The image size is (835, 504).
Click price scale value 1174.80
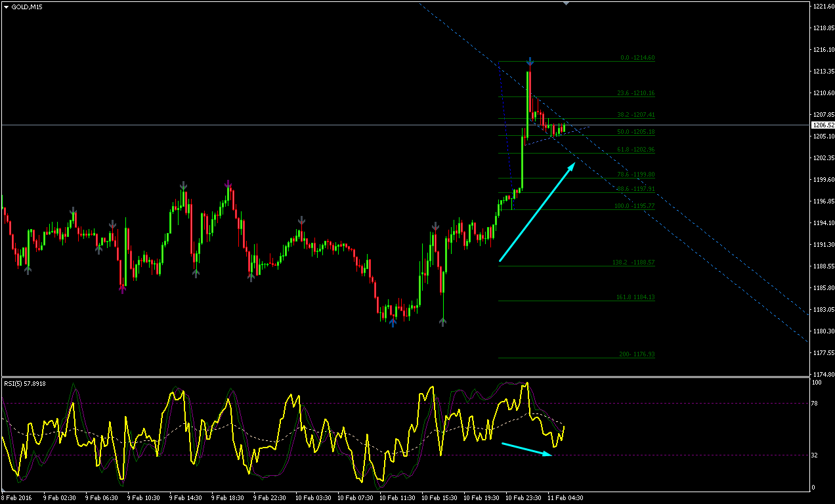tap(823, 374)
